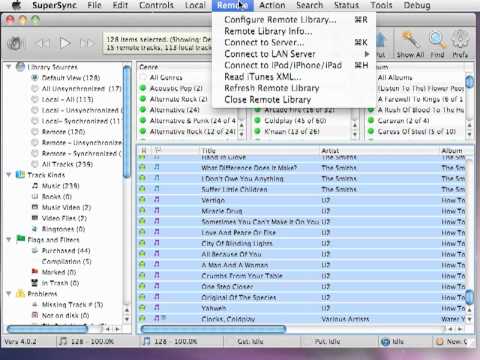Click Compilation (5) filter
This screenshot has height=360, width=480.
pos(66,261)
